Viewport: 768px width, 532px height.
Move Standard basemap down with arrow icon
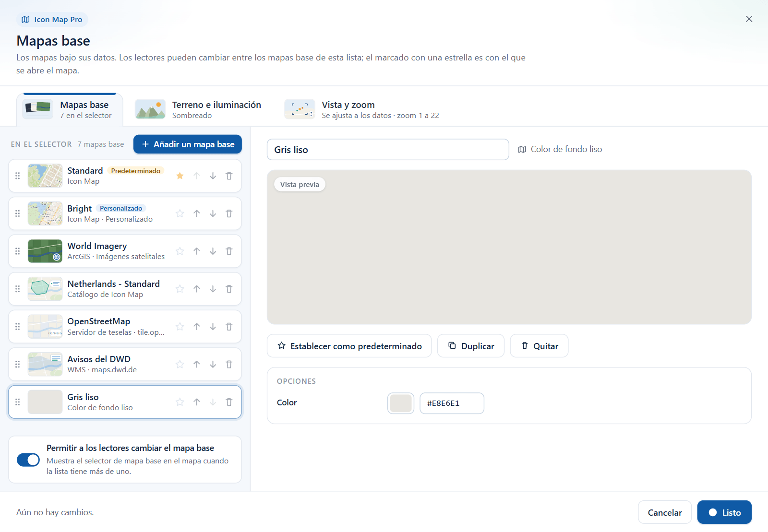point(213,176)
